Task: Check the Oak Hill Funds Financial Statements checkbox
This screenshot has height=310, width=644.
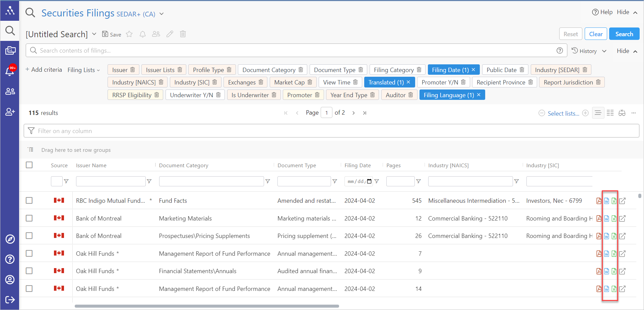Action: pos(29,271)
